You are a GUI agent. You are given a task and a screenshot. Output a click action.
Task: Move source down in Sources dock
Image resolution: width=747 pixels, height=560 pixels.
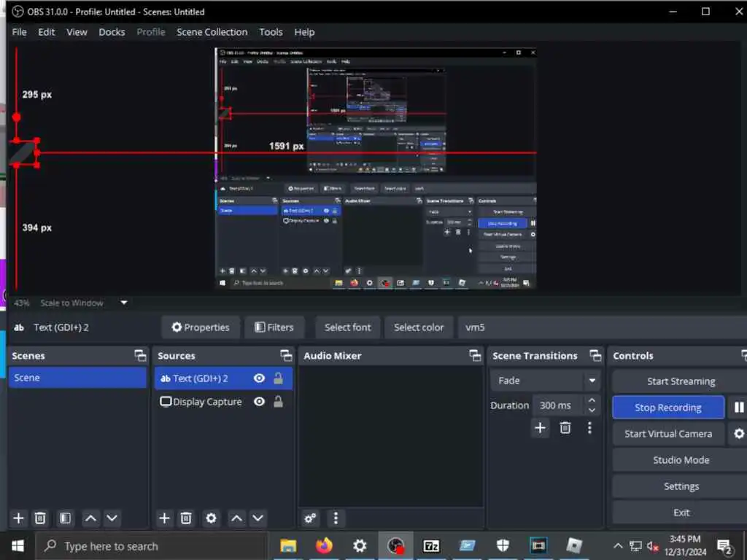coord(258,518)
